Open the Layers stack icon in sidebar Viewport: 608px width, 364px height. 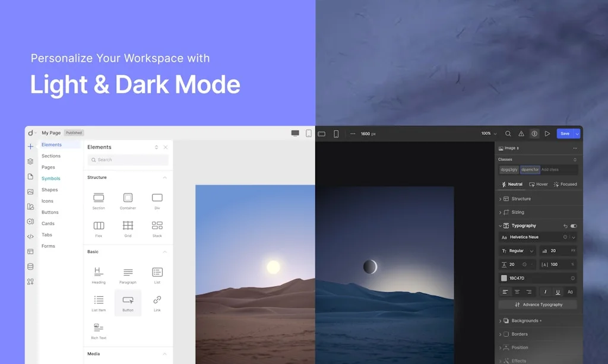pos(30,162)
